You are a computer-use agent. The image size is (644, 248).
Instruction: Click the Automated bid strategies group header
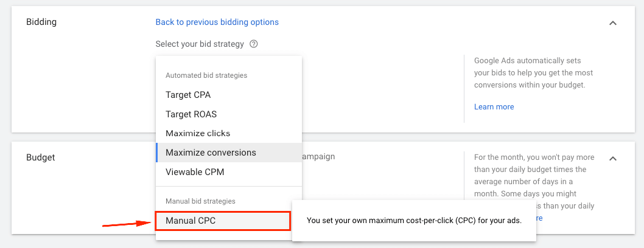tap(206, 75)
